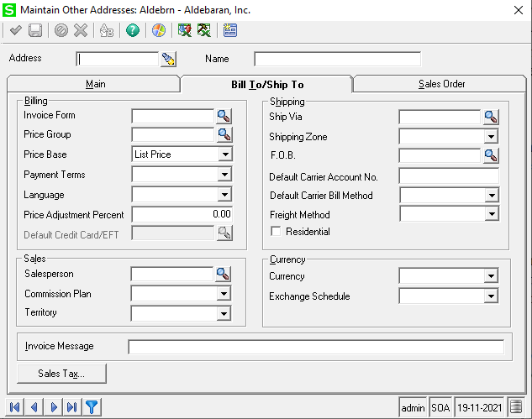Click into the Address input field
The image size is (532, 419).
pos(118,60)
